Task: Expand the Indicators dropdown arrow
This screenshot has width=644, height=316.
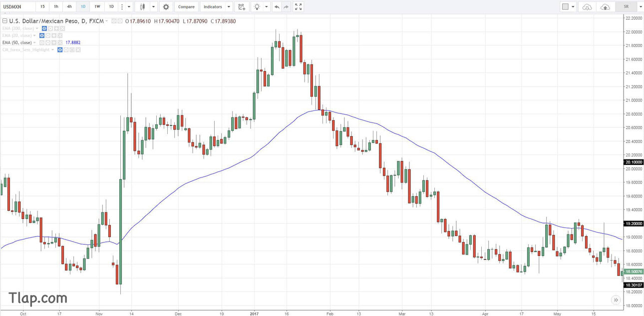Action: tap(229, 7)
